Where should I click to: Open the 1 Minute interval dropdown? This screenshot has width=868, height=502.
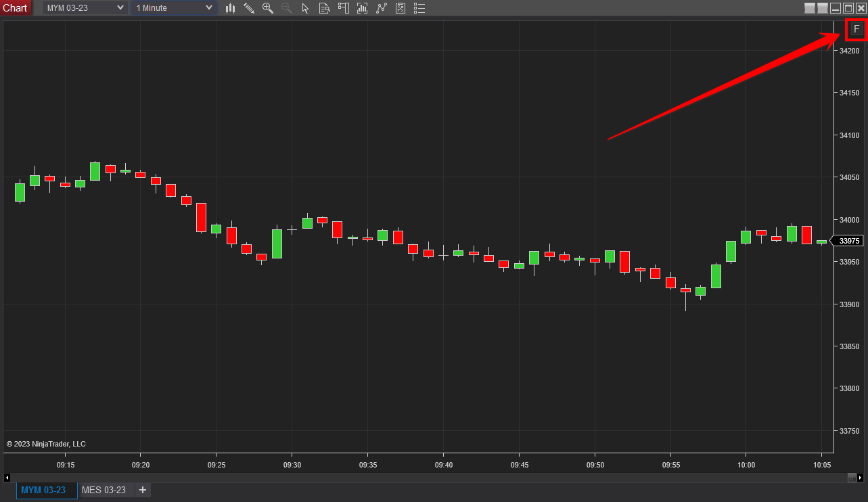point(174,8)
